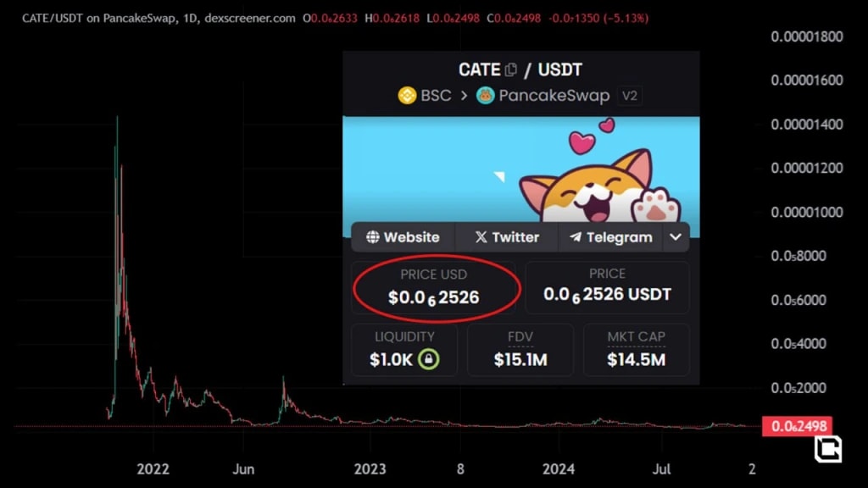Screen dimensions: 868x488
Task: Select the BSC network icon
Action: (x=405, y=96)
